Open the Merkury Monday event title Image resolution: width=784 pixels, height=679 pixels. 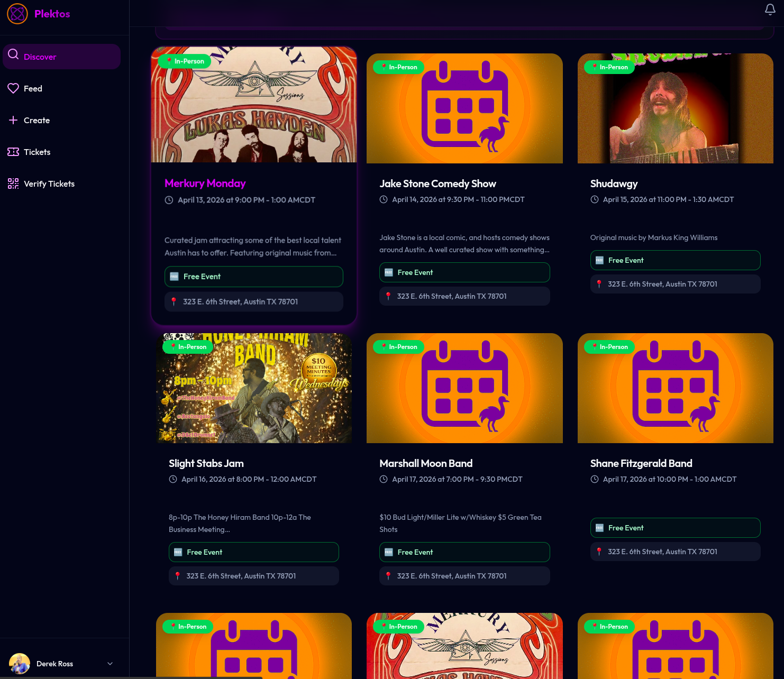pyautogui.click(x=205, y=183)
